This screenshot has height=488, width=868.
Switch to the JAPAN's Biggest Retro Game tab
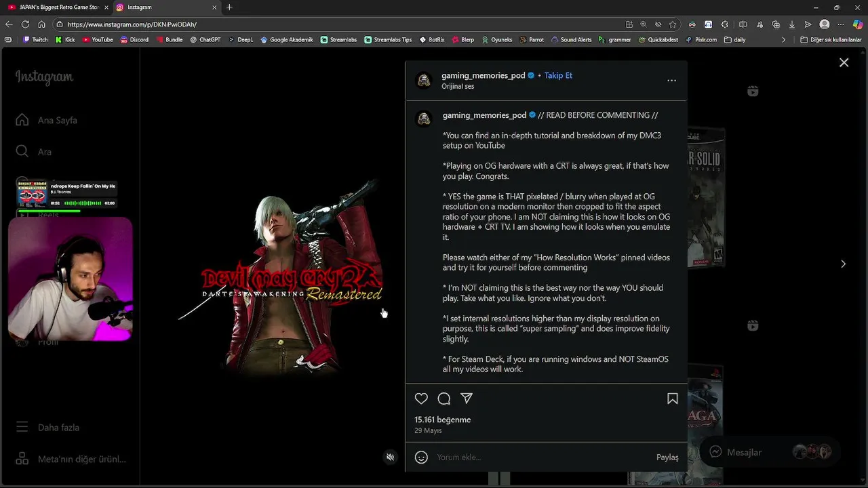click(57, 7)
